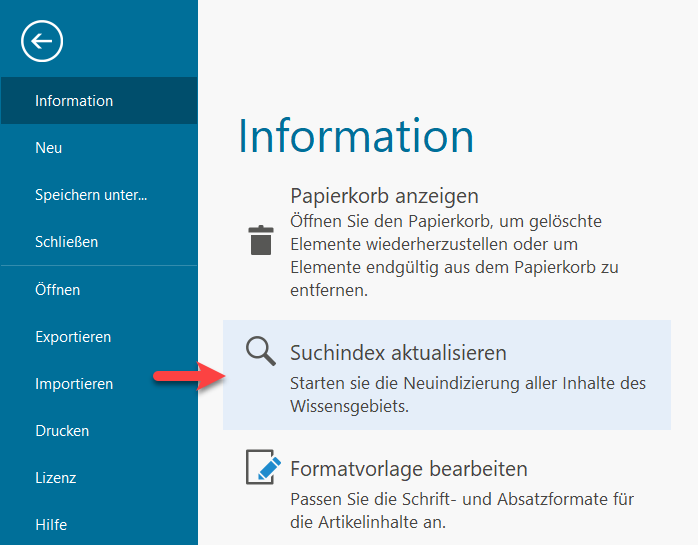Open the Hilfe sidebar entry
Screen dimensions: 698x545
51,525
